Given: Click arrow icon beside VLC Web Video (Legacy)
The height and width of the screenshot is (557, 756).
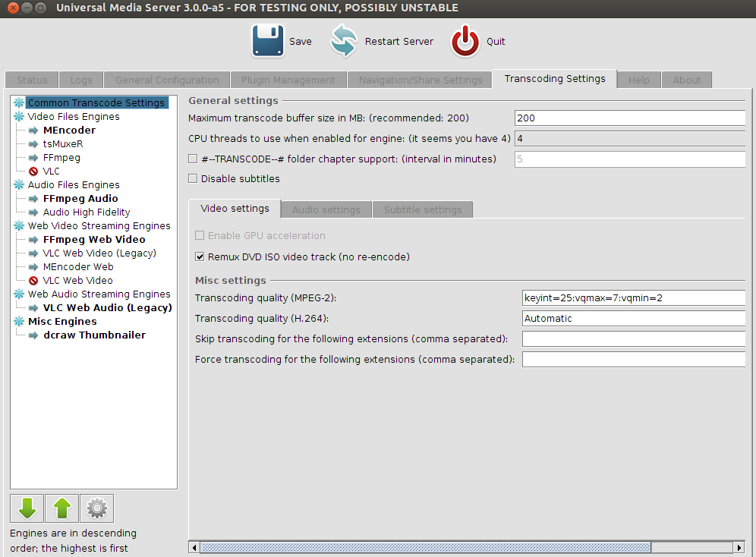Looking at the screenshot, I should pyautogui.click(x=33, y=253).
